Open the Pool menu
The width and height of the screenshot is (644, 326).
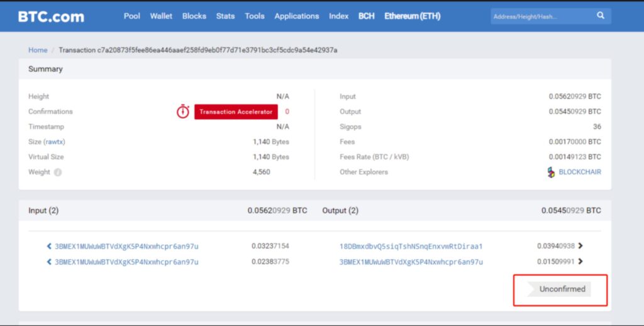pyautogui.click(x=132, y=16)
